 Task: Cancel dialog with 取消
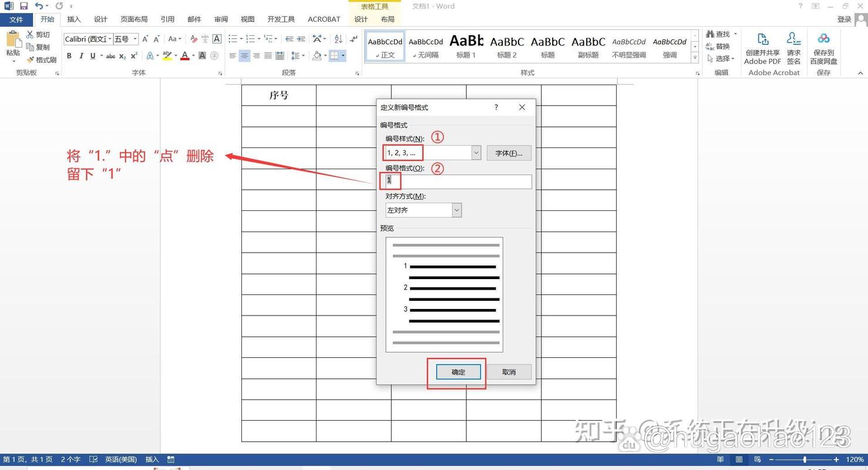(x=509, y=372)
